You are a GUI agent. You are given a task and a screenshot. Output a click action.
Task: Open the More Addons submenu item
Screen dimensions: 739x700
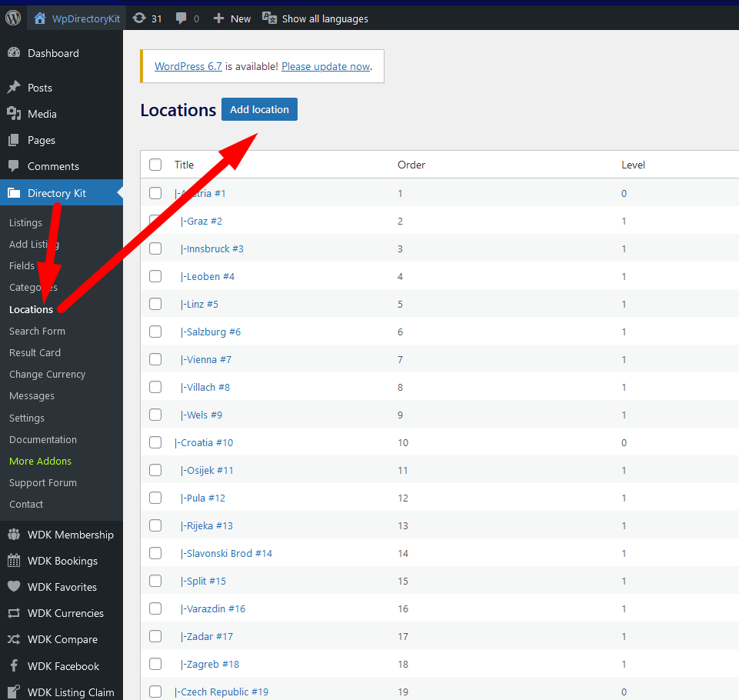[41, 461]
